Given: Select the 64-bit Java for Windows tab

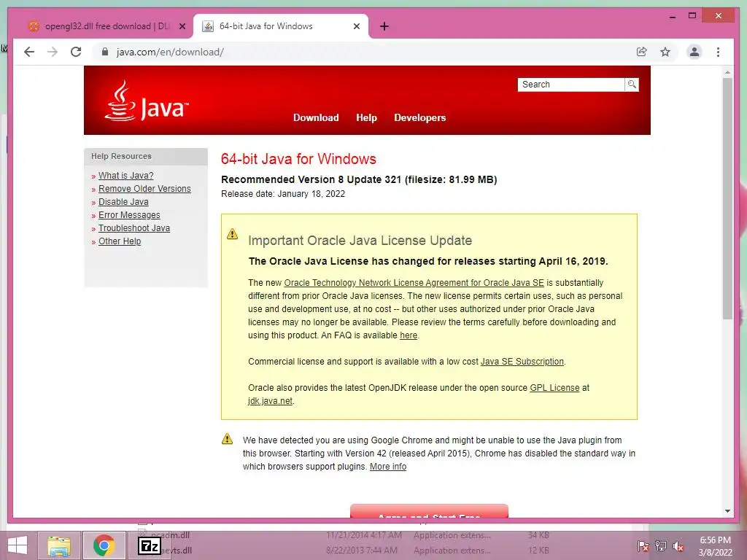Looking at the screenshot, I should tap(281, 27).
